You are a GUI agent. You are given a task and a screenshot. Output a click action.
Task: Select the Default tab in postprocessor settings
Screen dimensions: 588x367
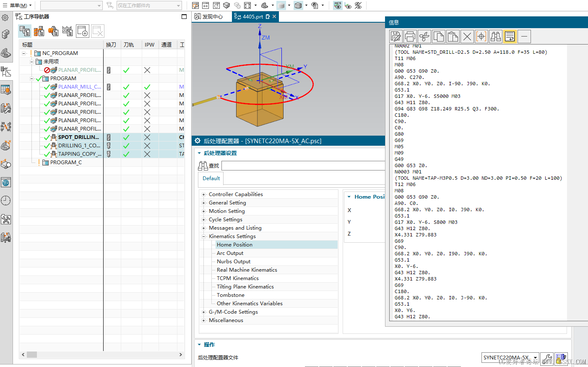pos(211,178)
